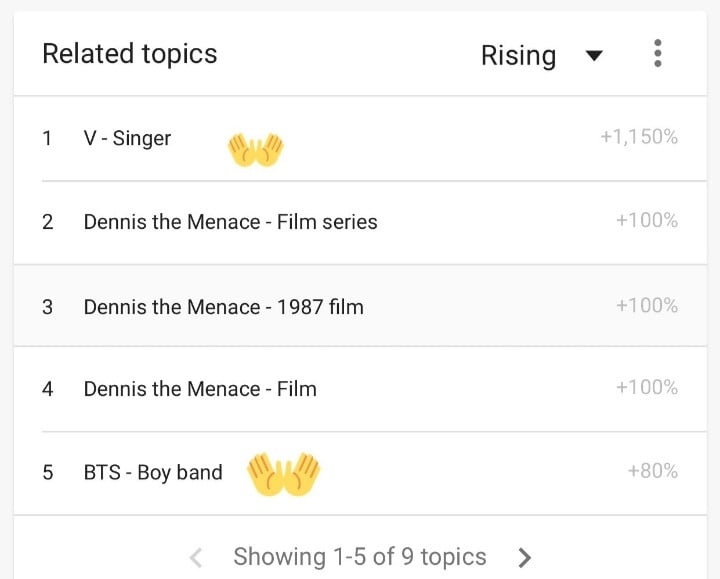
Task: Click the Related topics heading
Action: [129, 54]
